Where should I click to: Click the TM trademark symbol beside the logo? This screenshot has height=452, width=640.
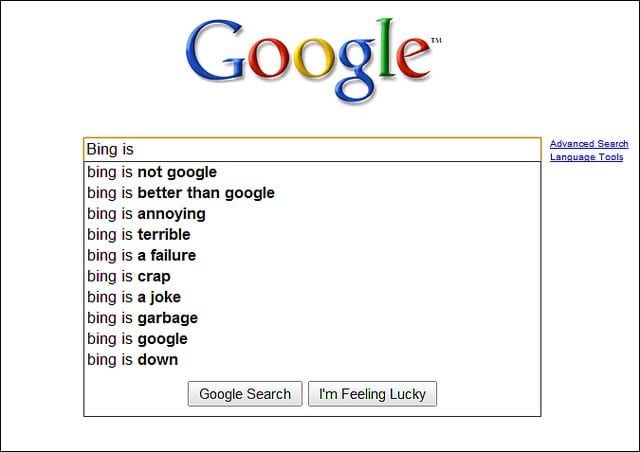coord(435,41)
